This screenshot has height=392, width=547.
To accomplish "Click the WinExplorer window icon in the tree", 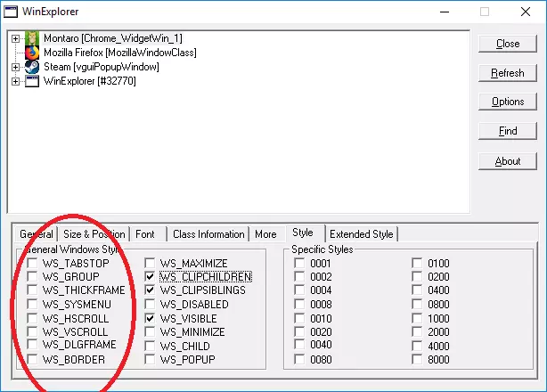I will pos(32,81).
